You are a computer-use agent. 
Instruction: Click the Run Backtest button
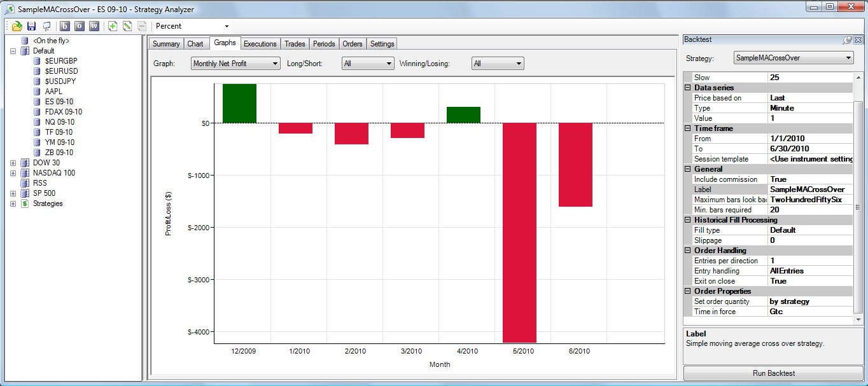(773, 373)
